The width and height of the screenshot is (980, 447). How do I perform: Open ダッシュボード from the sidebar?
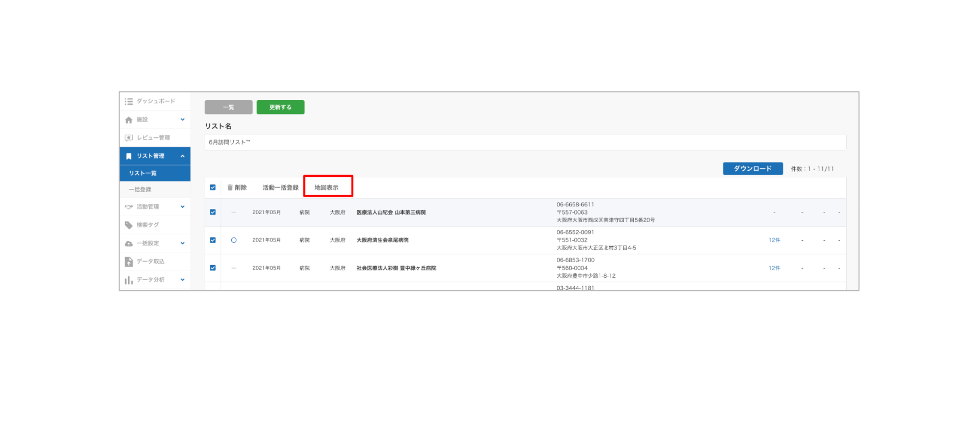click(x=155, y=101)
